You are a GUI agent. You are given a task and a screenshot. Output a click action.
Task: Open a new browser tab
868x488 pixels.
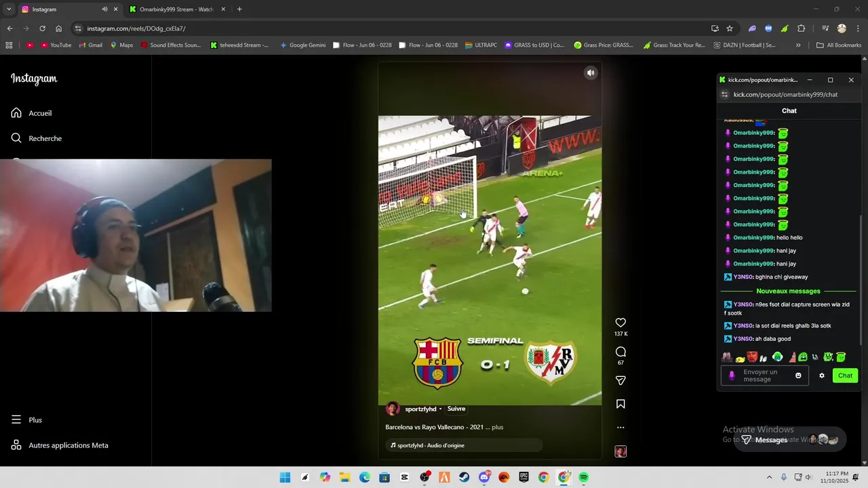239,9
